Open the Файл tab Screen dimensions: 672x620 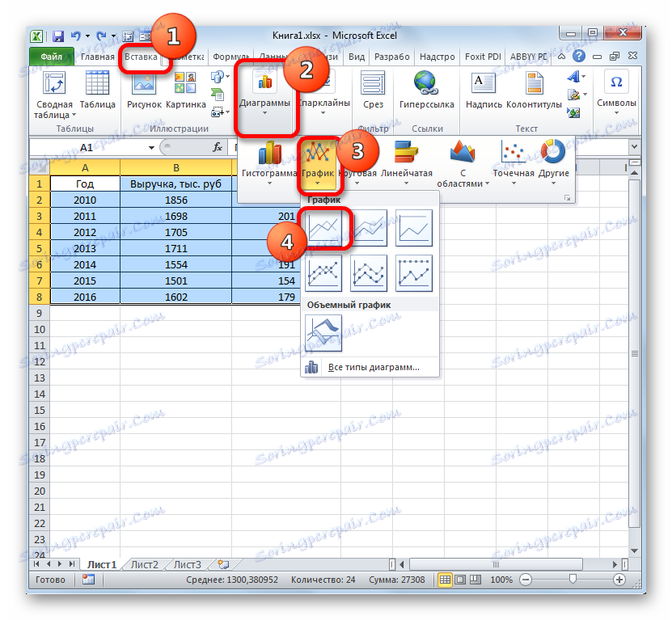pyautogui.click(x=52, y=57)
